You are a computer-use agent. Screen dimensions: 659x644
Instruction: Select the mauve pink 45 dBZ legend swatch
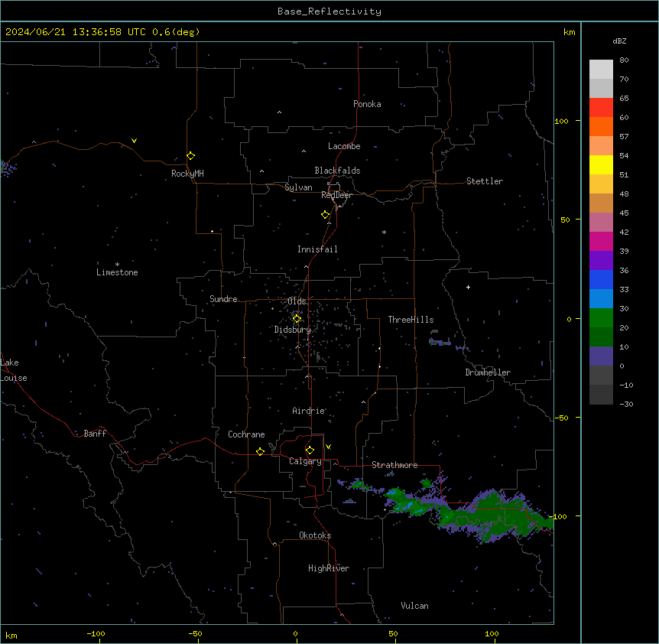pyautogui.click(x=601, y=223)
